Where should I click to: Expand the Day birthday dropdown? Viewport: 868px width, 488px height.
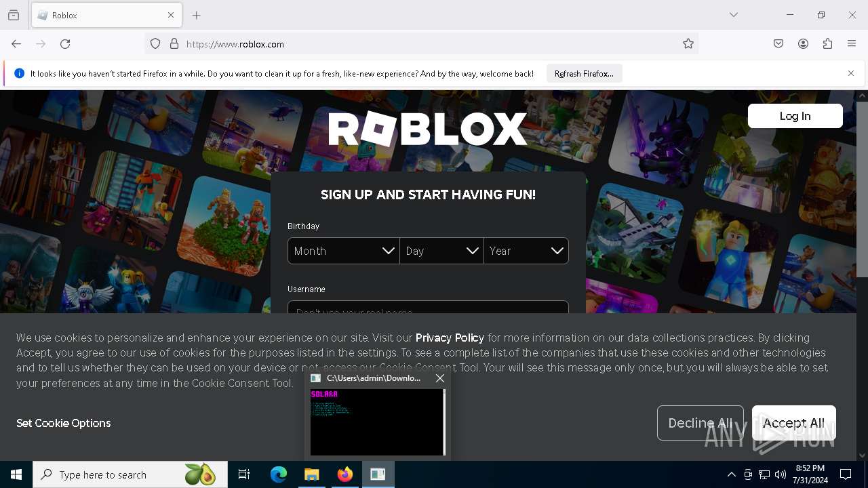point(442,251)
